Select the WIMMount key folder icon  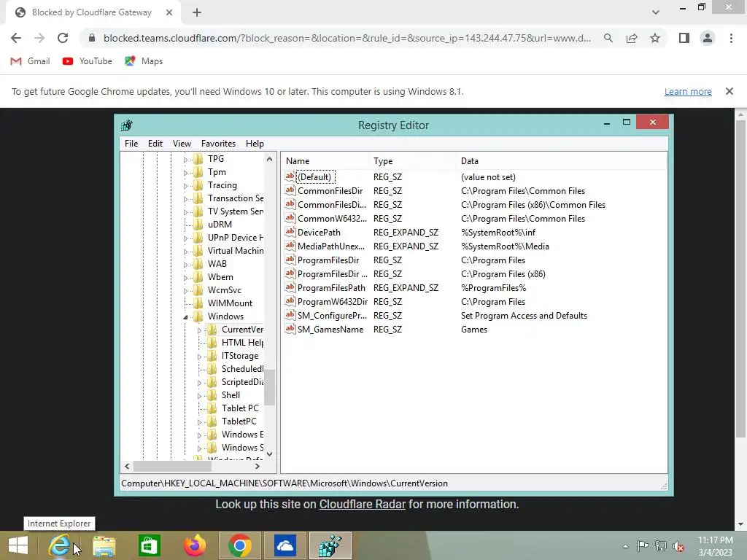(x=198, y=303)
